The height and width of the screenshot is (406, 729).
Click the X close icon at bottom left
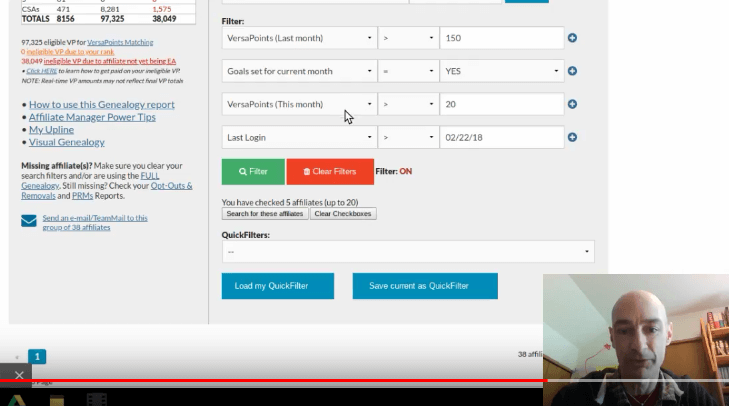(19, 375)
